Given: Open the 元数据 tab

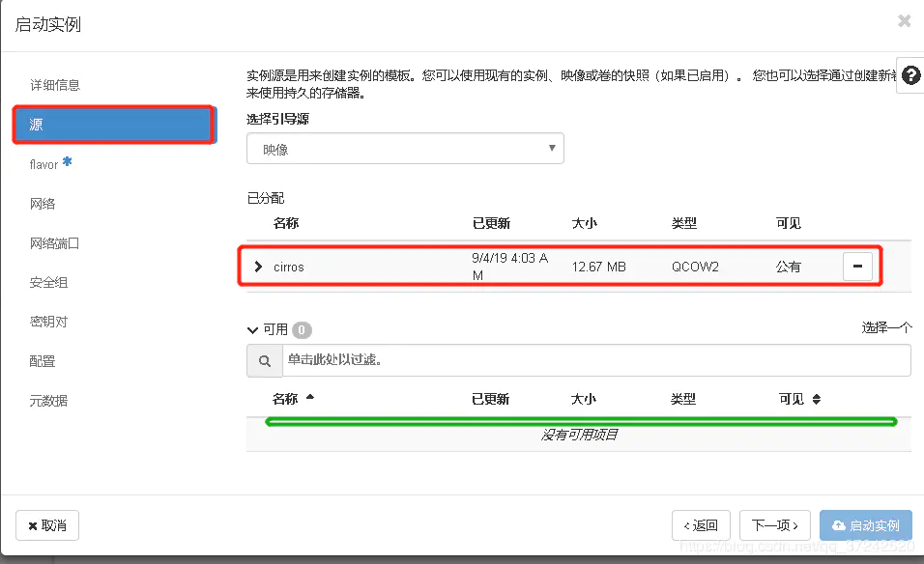Looking at the screenshot, I should (49, 401).
